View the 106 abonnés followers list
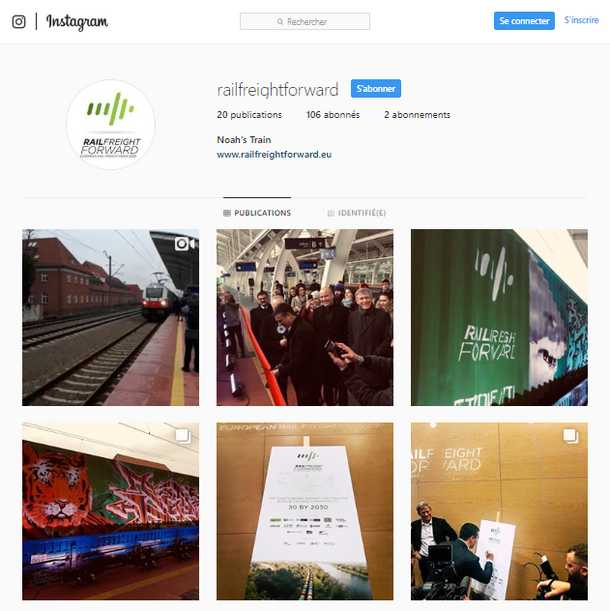The image size is (610, 611). 333,115
